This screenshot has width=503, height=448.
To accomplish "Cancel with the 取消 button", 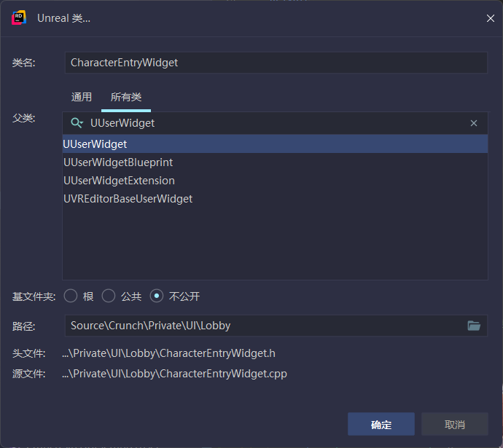I will point(455,424).
